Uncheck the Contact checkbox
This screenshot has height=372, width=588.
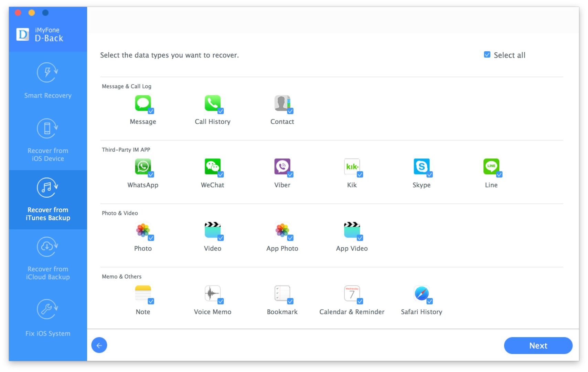290,111
